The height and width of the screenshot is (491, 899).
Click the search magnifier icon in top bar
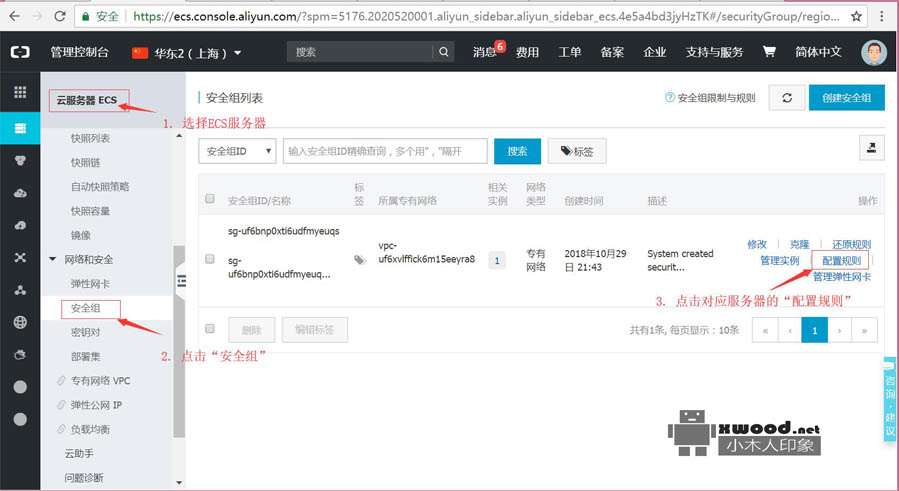(x=443, y=52)
